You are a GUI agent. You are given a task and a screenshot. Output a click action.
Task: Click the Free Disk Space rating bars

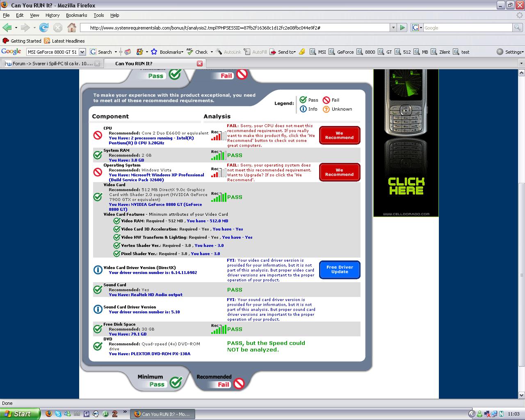219,329
